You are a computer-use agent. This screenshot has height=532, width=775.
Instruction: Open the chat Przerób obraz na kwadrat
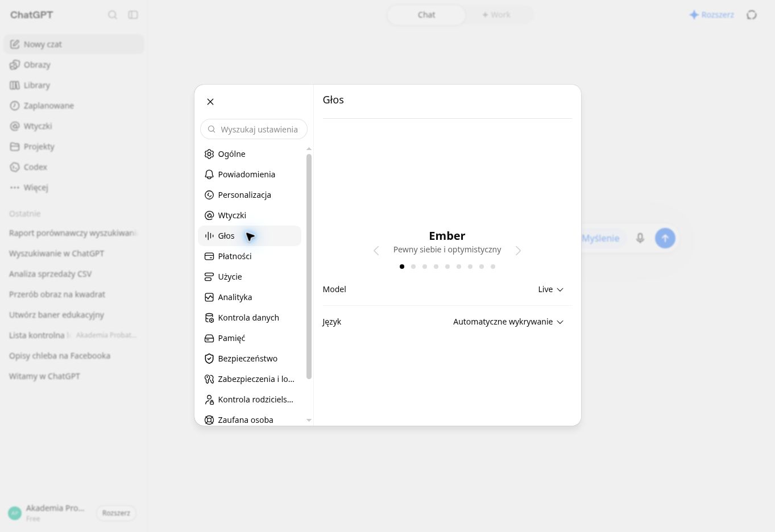[74, 294]
